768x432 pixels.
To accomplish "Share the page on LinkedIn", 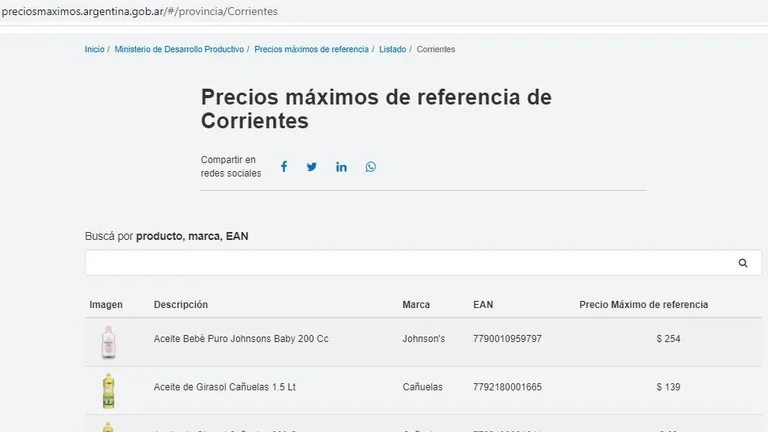I will [x=341, y=167].
